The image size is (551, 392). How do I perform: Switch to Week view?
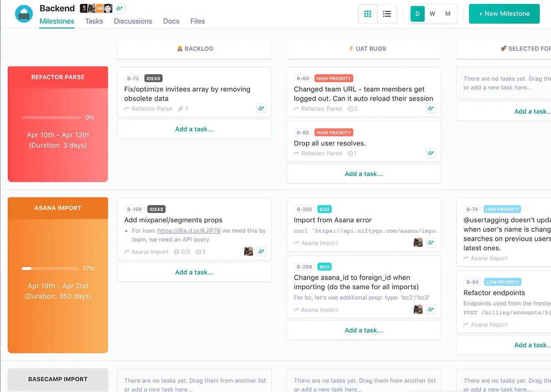(x=432, y=14)
